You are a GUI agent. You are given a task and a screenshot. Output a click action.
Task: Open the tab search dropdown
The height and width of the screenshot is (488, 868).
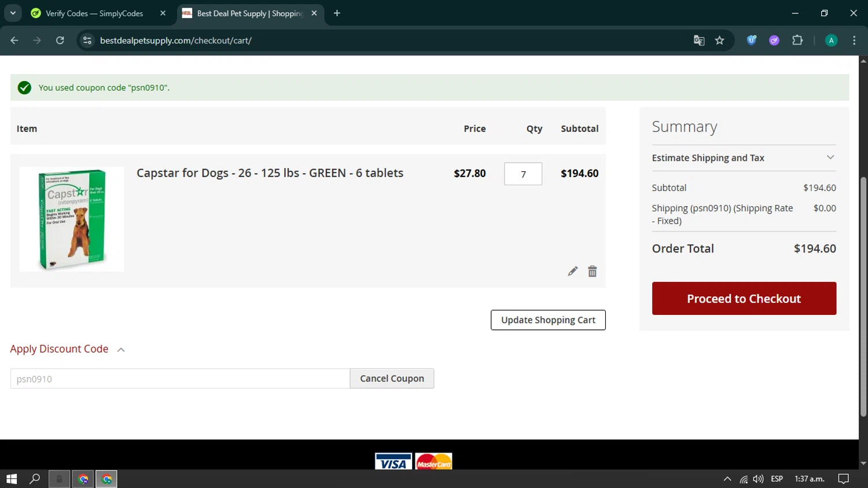13,13
